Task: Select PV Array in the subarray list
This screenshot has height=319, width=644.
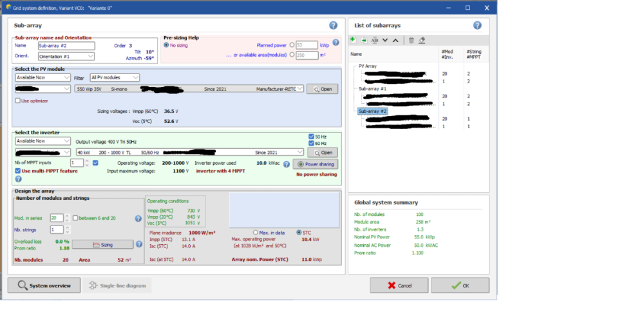Action: click(368, 66)
